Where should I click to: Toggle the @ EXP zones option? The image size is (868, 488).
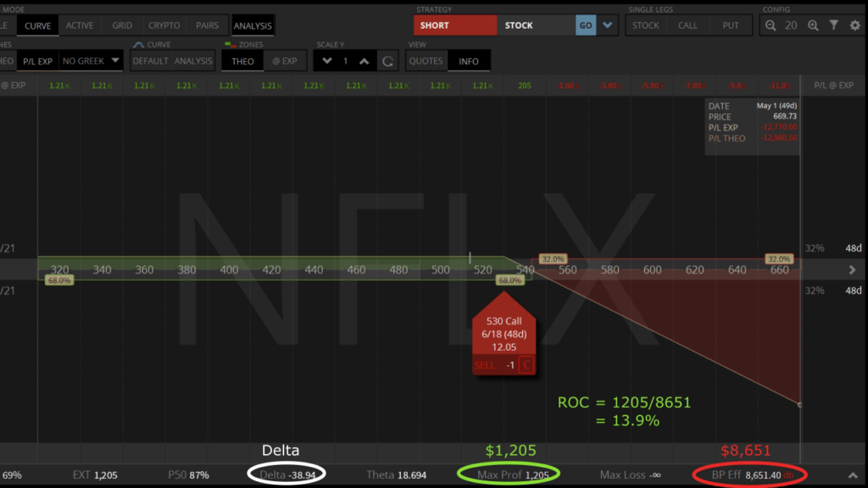pyautogui.click(x=284, y=61)
